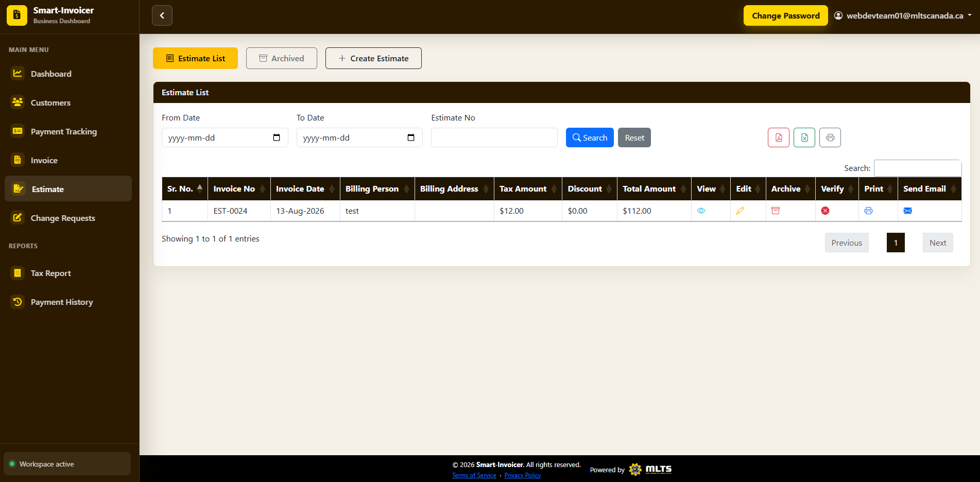Select Estimate in the sidebar
Image resolution: width=980 pixels, height=482 pixels.
[68, 188]
